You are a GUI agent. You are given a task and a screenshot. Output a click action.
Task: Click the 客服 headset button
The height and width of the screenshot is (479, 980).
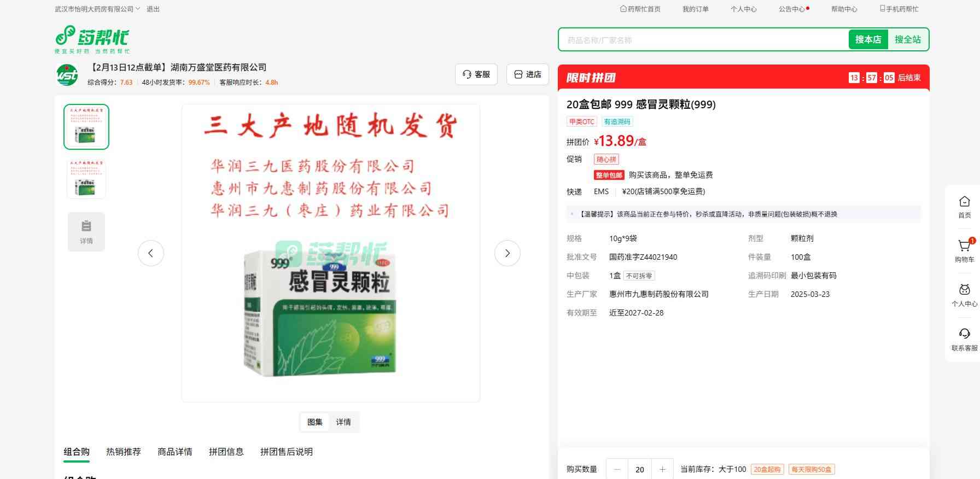[x=476, y=74]
